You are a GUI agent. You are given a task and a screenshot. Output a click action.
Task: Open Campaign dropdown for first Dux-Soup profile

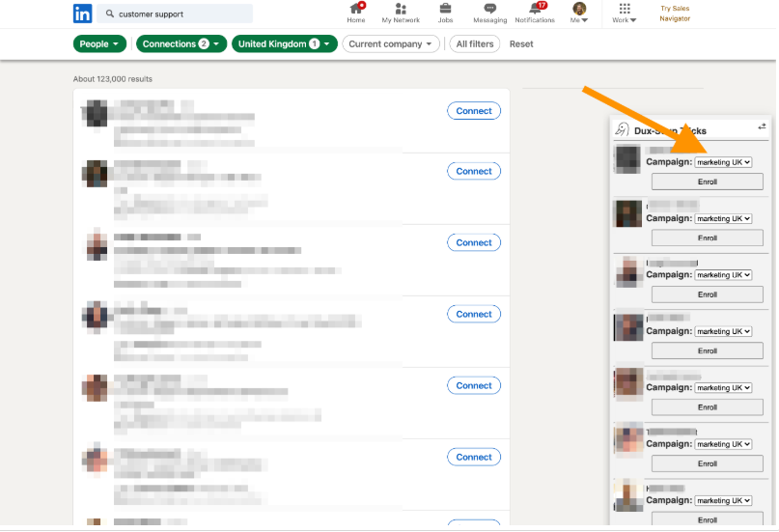723,162
